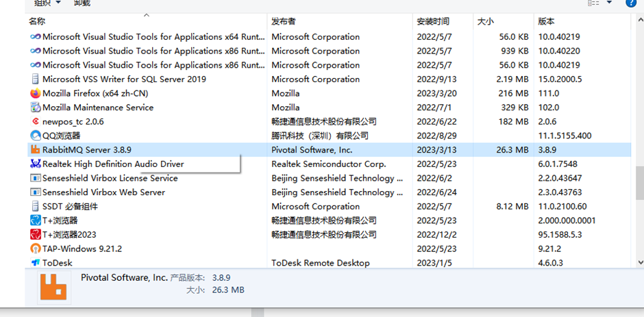The width and height of the screenshot is (644, 317).
Task: Click the Mozilla Firefox icon in the list
Action: 36,93
